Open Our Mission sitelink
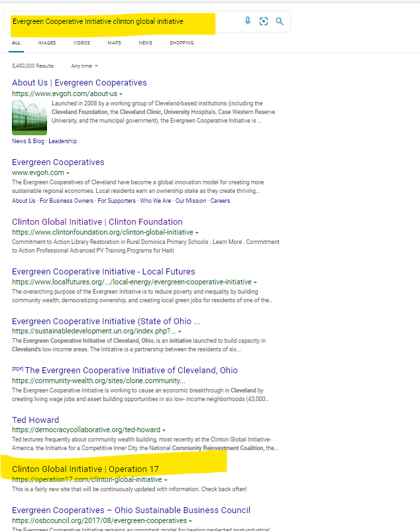 191,201
